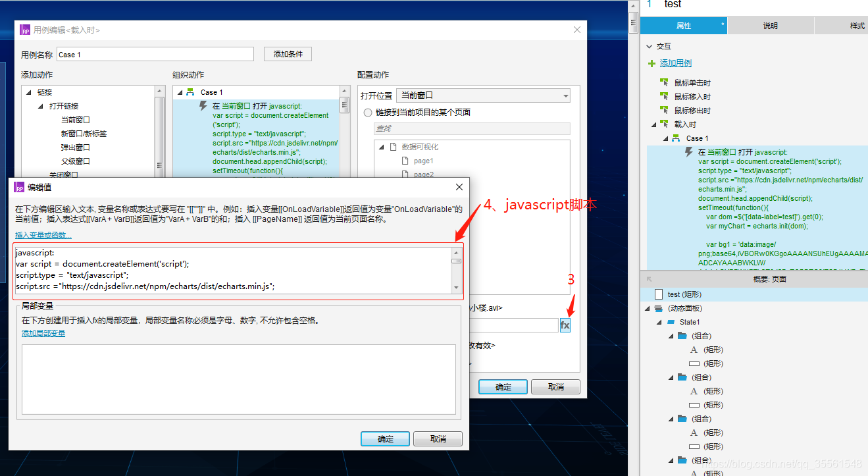The width and height of the screenshot is (868, 476).
Task: Click the 鼠标移入时 event icon
Action: click(665, 97)
